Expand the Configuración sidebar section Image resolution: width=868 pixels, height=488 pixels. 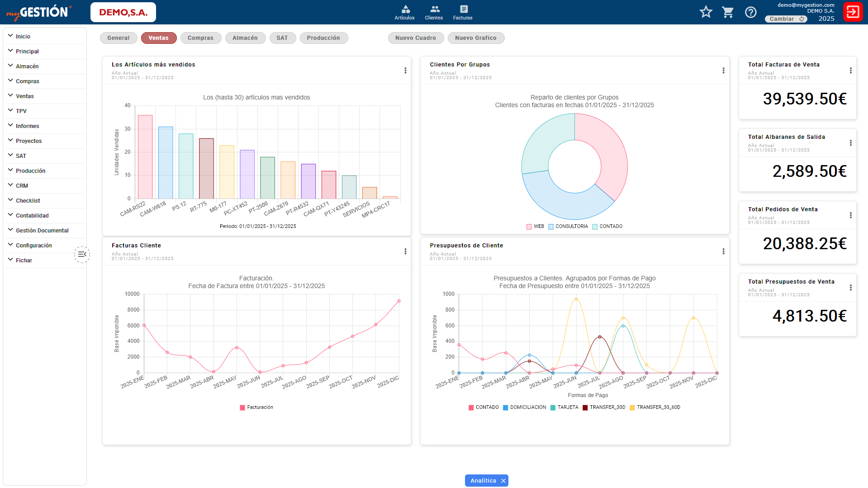(34, 246)
